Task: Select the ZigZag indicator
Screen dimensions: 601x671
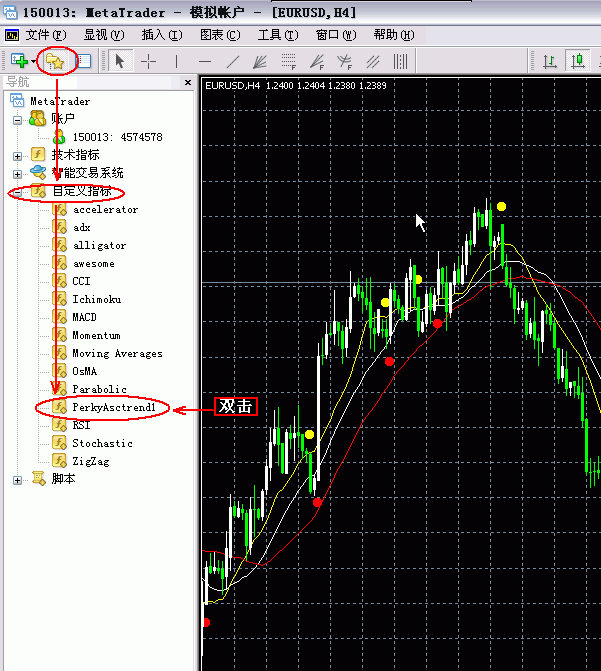Action: click(x=90, y=461)
